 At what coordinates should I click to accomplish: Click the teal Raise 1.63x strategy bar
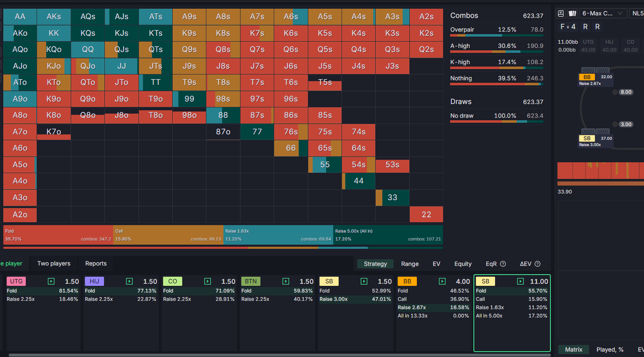pyautogui.click(x=278, y=235)
